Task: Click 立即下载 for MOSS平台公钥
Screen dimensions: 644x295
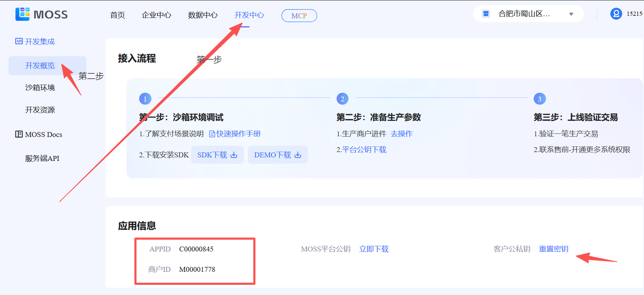Action: (x=374, y=249)
